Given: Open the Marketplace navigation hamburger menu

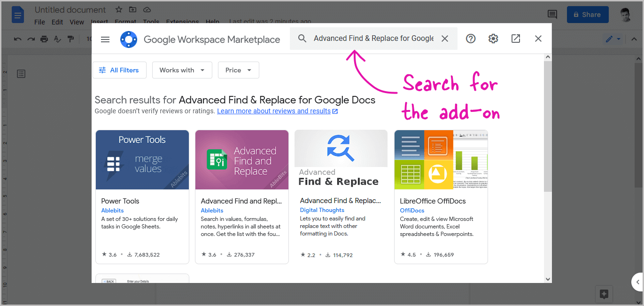Looking at the screenshot, I should coord(105,39).
